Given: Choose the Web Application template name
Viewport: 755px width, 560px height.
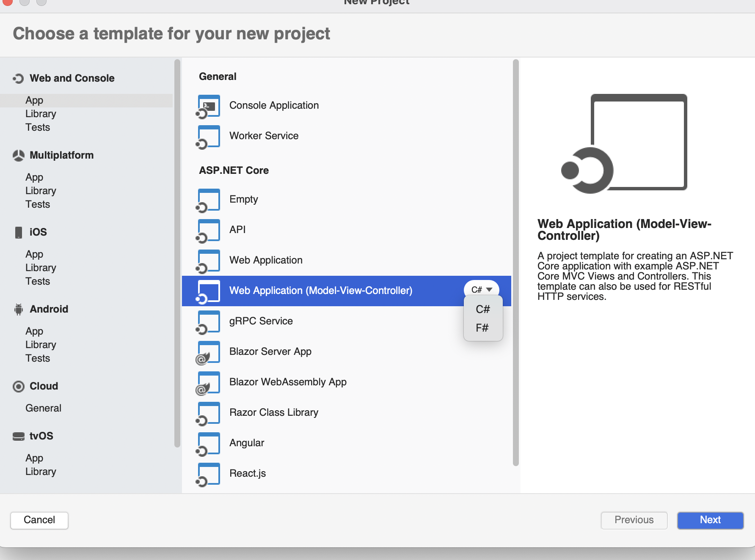Looking at the screenshot, I should tap(266, 260).
